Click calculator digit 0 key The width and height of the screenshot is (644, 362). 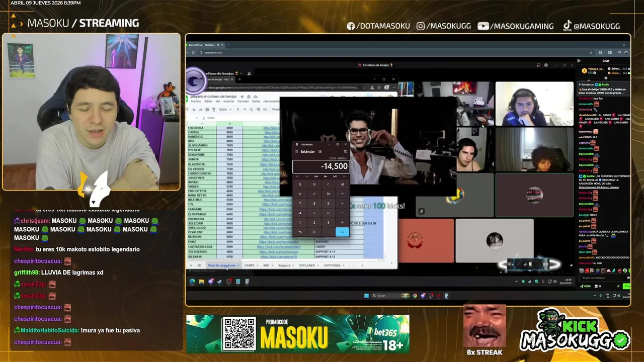point(314,232)
